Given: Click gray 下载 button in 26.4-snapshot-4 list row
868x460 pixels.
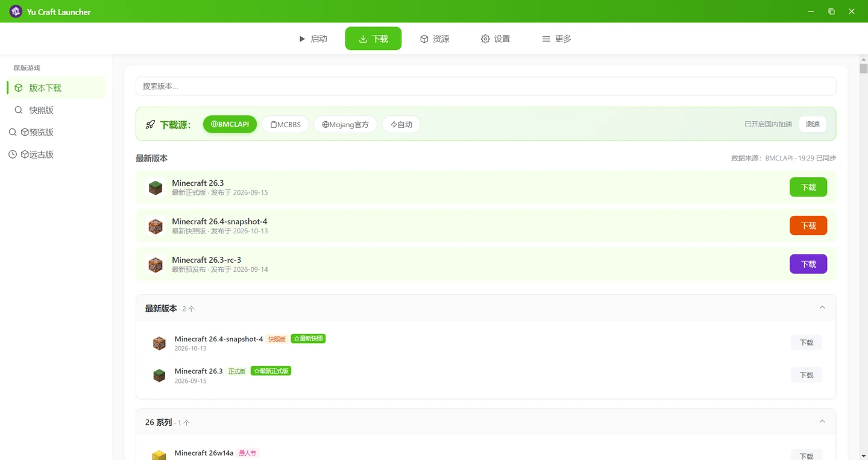Looking at the screenshot, I should [807, 343].
